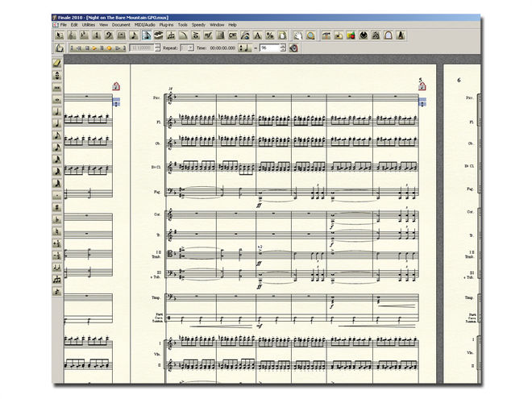Select the Hand Grabber tool
The image size is (532, 399).
click(x=298, y=35)
